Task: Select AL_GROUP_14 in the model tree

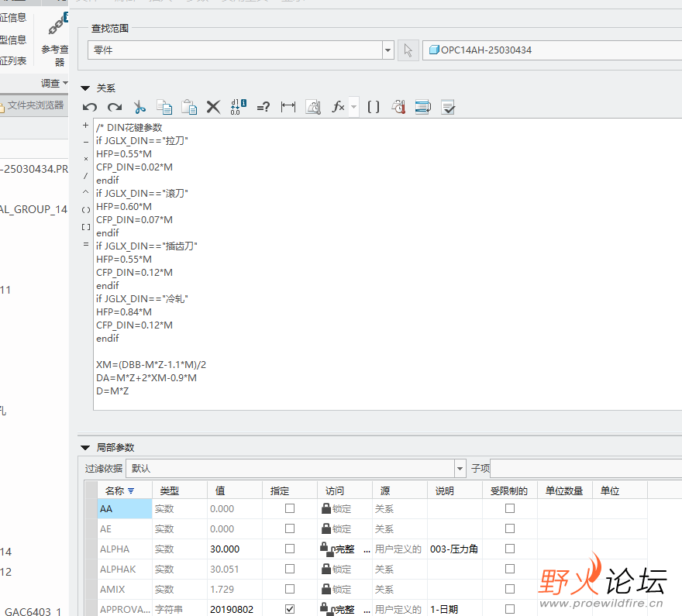Action: point(33,209)
